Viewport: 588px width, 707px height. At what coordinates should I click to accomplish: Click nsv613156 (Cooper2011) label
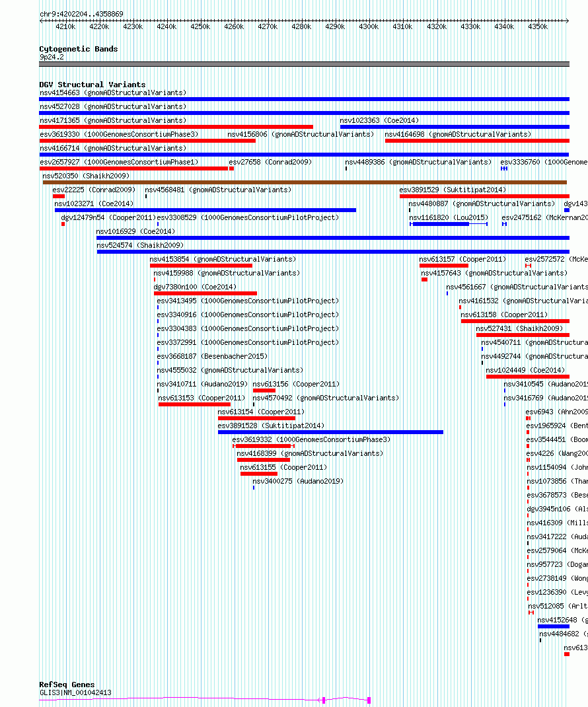(x=296, y=384)
